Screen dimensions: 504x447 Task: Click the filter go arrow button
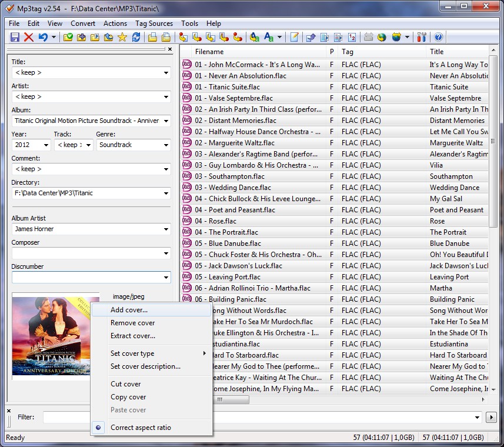coord(491,418)
